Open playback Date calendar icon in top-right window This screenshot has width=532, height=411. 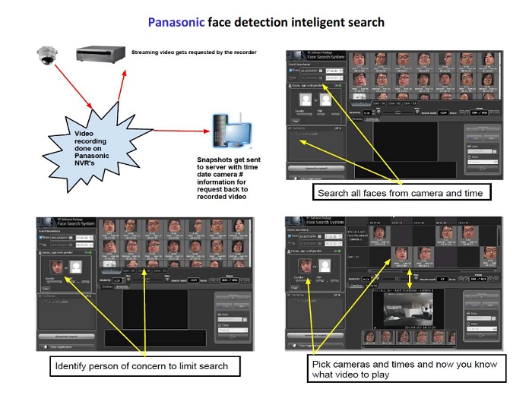(x=494, y=152)
